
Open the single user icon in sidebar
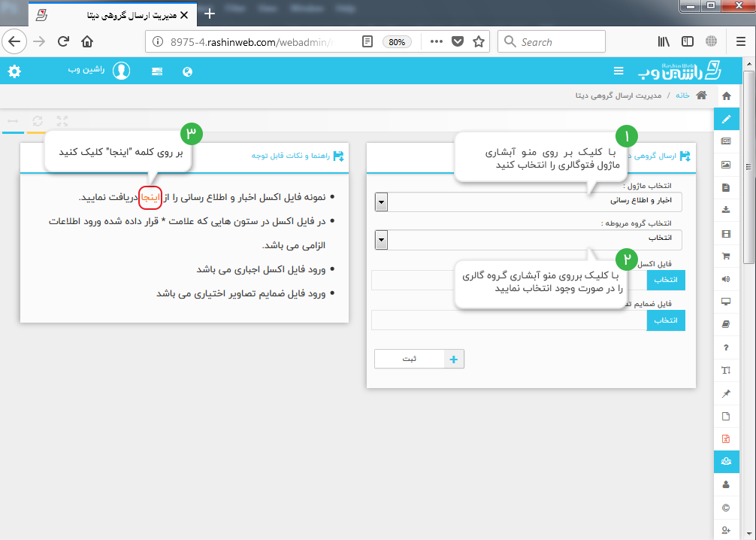tap(726, 484)
